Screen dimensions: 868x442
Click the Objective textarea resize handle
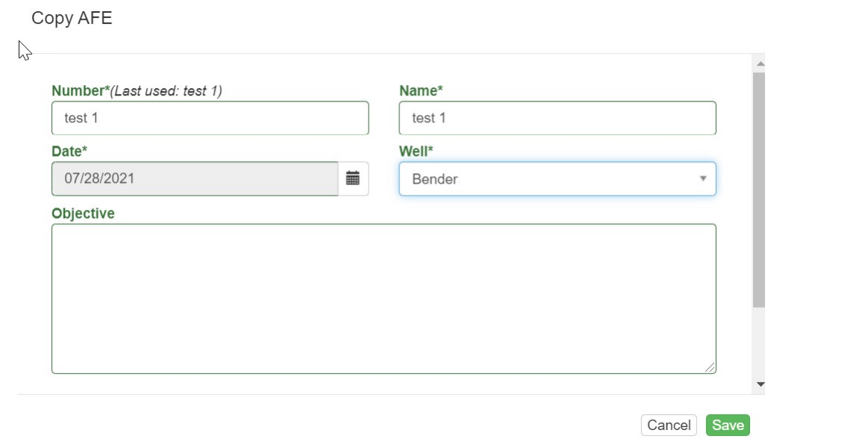tap(710, 367)
